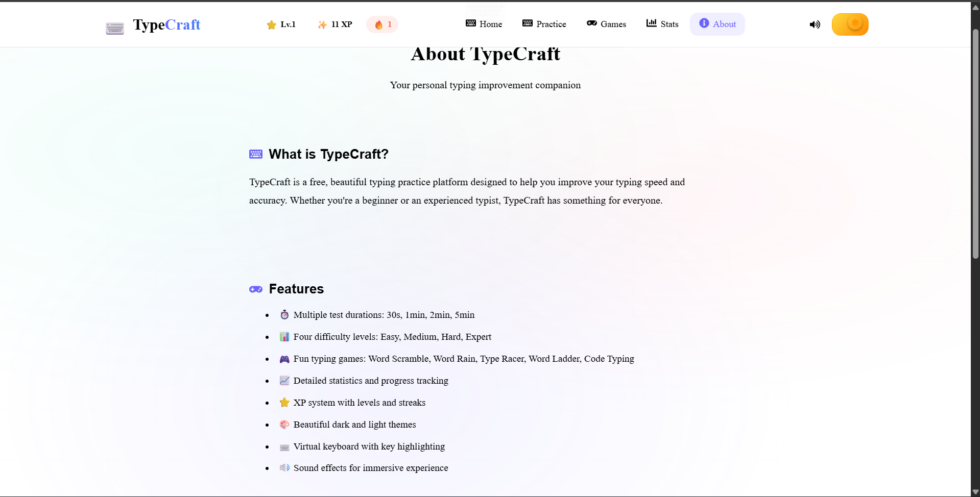This screenshot has width=980, height=497.
Task: Toggle the About navigation highlight pill
Action: point(717,24)
